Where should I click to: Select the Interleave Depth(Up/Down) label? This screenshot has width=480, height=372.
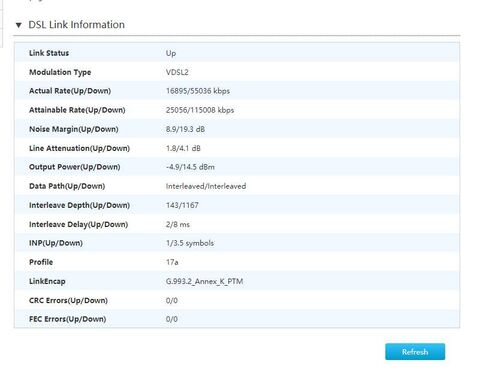click(x=79, y=205)
